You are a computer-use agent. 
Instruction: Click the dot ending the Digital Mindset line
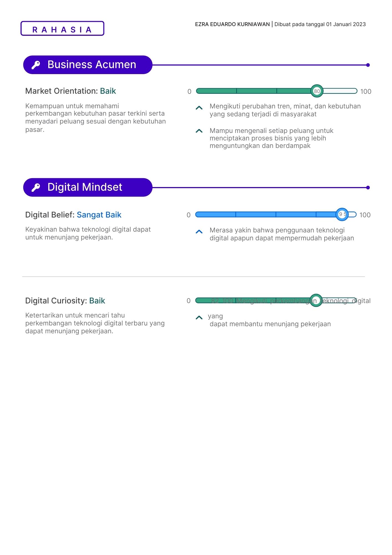(368, 188)
